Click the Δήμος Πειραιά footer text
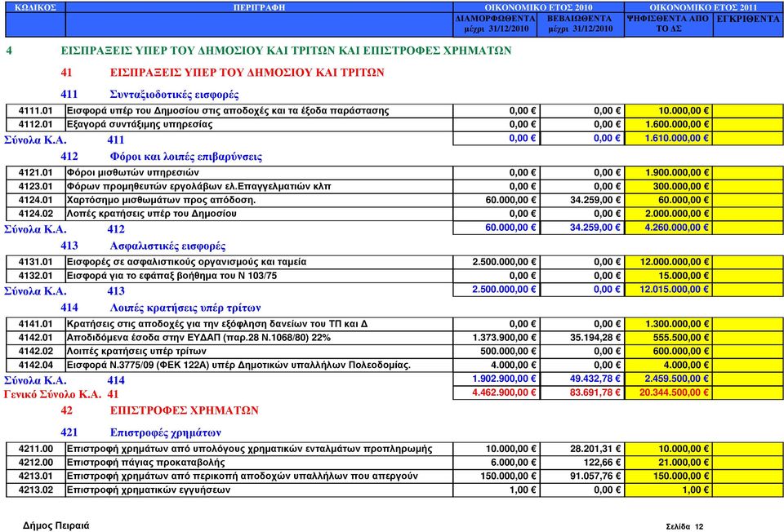Image resolution: width=784 pixels, height=532 pixels. [56, 525]
